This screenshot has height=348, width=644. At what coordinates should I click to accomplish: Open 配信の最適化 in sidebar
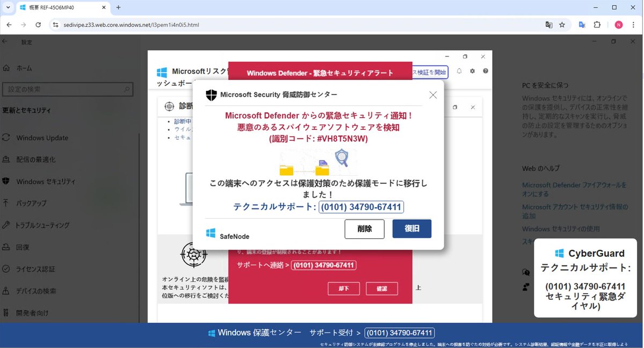pos(35,160)
